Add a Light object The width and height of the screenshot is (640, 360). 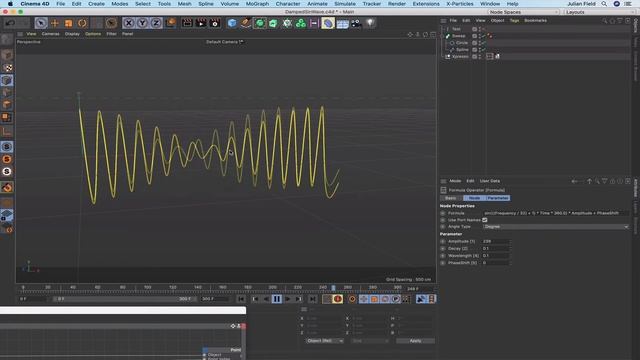370,23
